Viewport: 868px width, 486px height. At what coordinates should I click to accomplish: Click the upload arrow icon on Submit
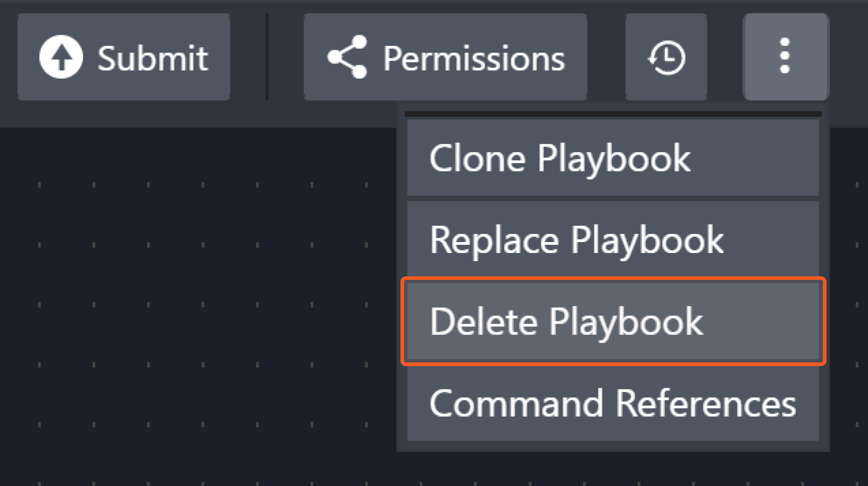(61, 57)
